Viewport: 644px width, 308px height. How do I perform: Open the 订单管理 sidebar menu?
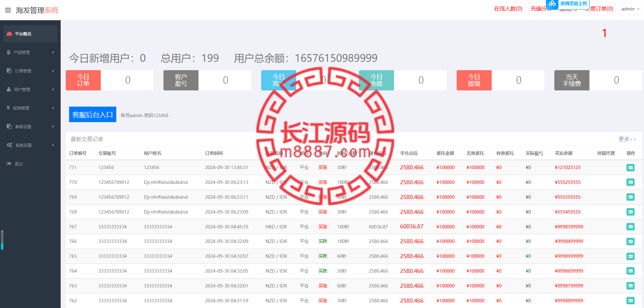30,71
